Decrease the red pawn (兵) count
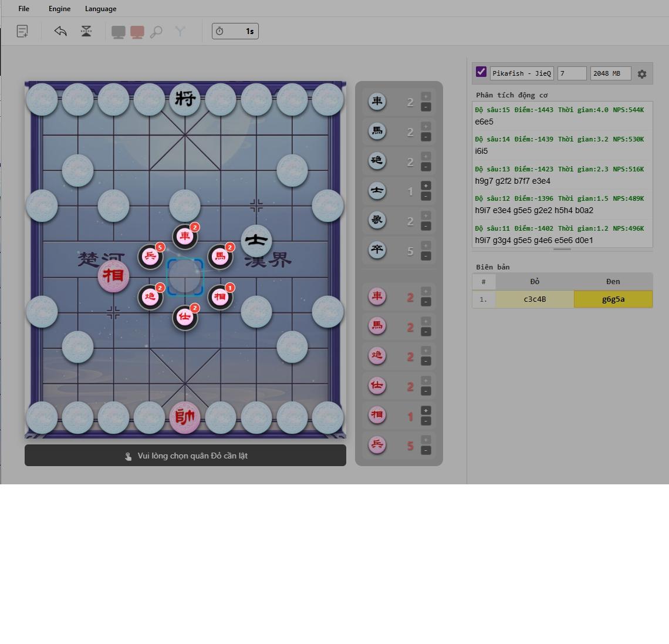669x644 pixels. (x=426, y=450)
